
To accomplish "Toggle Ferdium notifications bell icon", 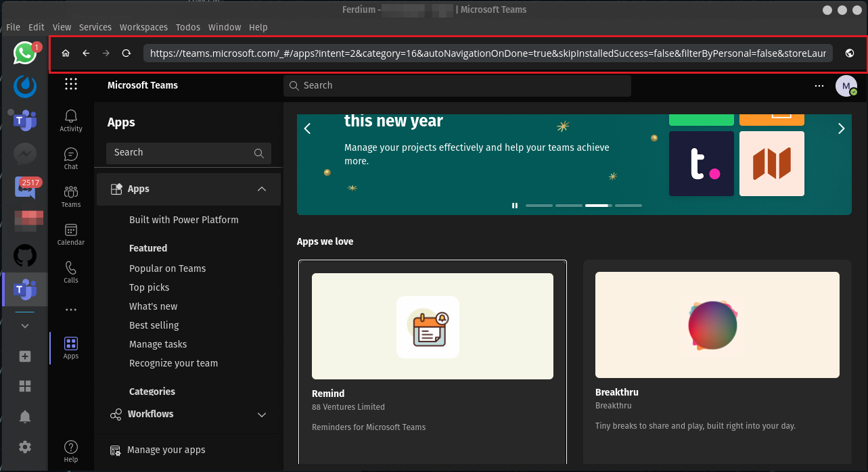I will 25,417.
